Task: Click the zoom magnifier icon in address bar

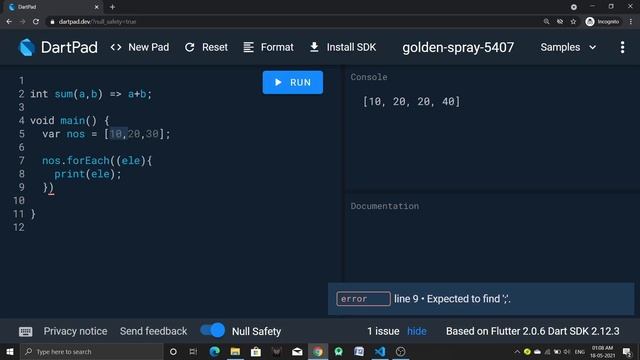Action: [546, 22]
